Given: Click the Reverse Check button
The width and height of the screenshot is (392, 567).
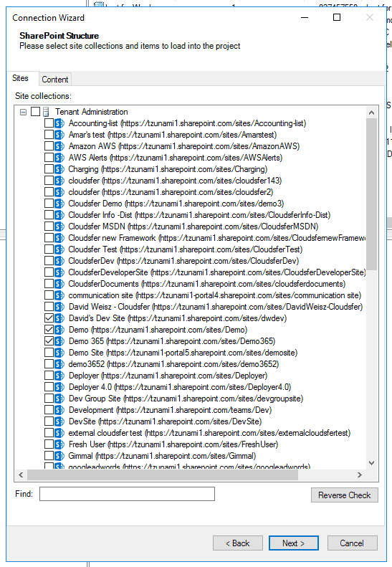Looking at the screenshot, I should [x=344, y=495].
